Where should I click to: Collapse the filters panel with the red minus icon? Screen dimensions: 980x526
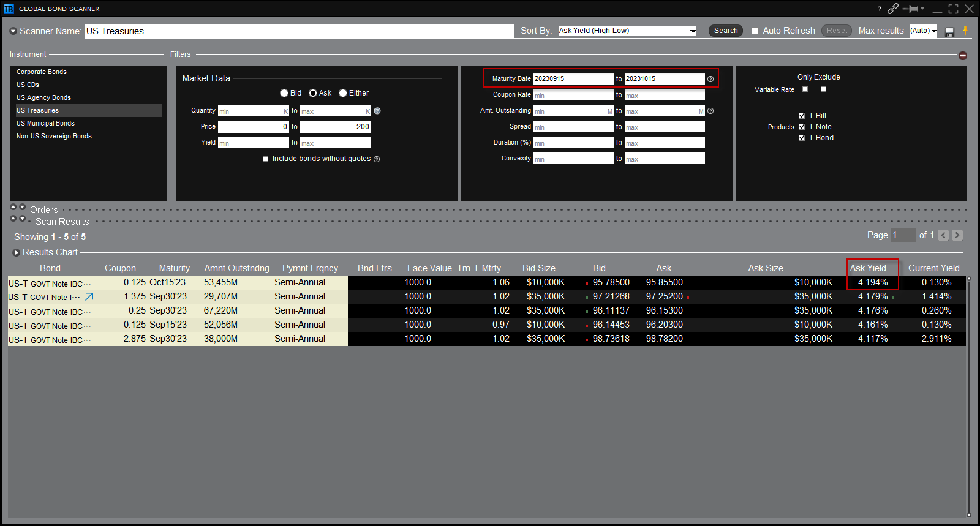click(963, 56)
